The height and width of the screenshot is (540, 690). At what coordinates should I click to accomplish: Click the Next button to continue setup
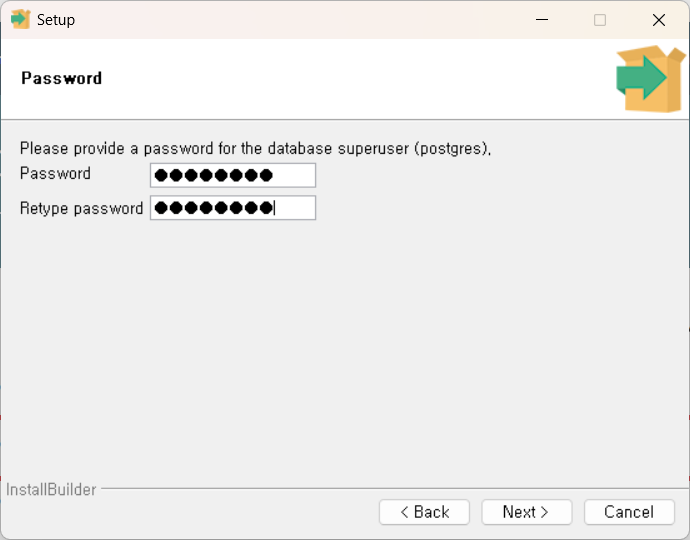tap(526, 512)
